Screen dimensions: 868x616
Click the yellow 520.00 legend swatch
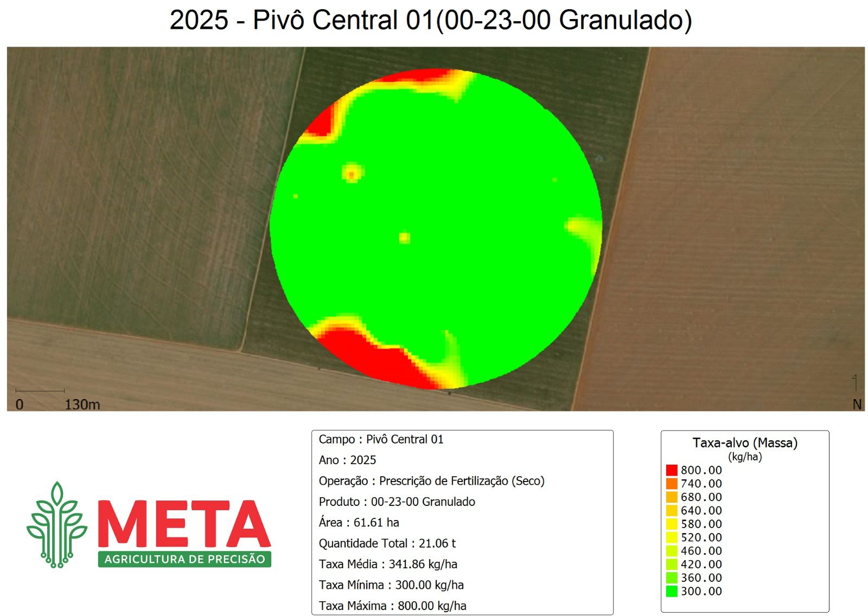[x=672, y=538]
